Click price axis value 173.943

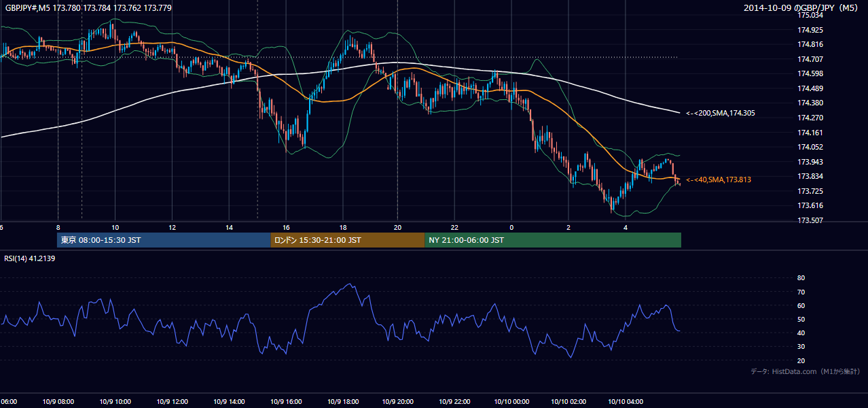(x=810, y=162)
